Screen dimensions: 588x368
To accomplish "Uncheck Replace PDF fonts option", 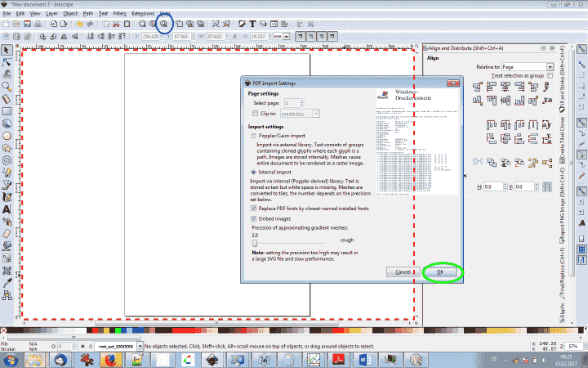I will click(x=254, y=209).
